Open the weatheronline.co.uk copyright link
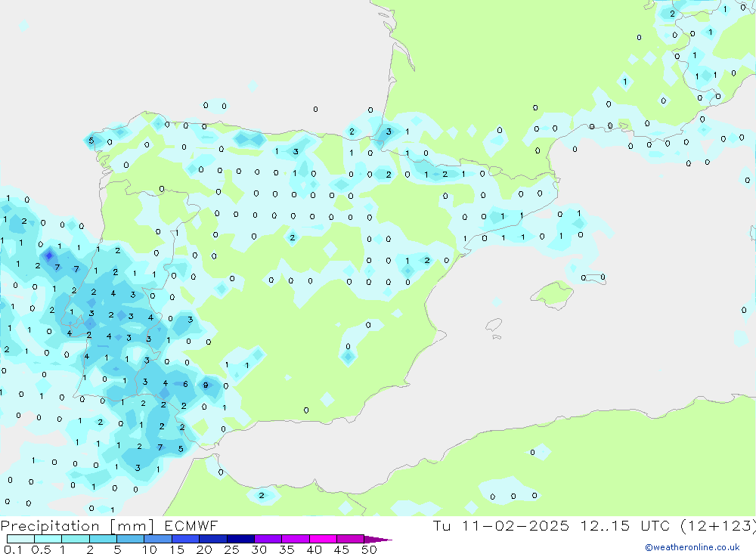Screen dimensions: 756x554 [x=692, y=546]
